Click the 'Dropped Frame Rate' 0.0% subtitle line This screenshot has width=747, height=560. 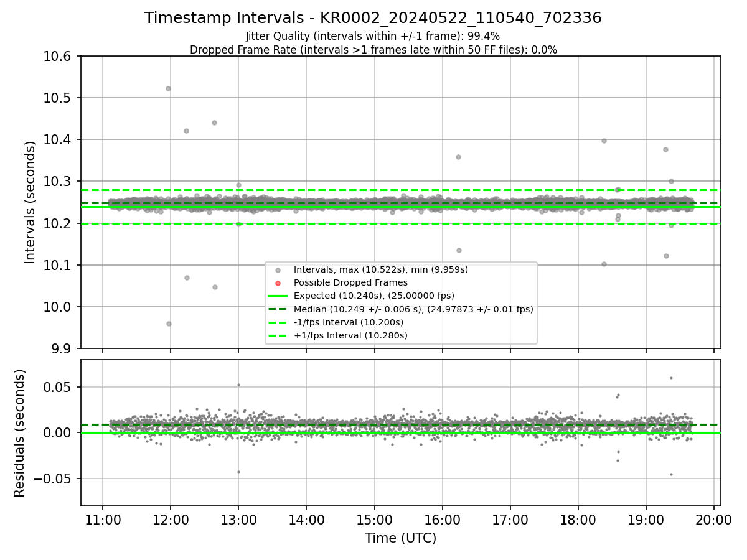[x=373, y=50]
